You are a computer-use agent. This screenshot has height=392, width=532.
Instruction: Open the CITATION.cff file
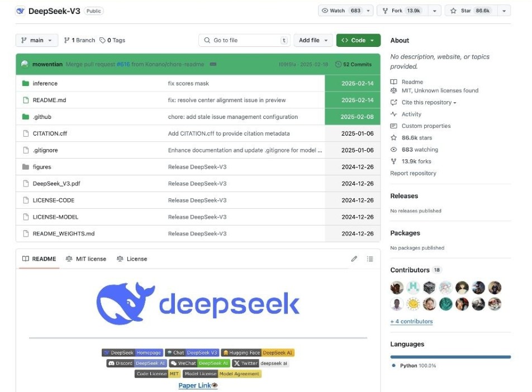50,133
